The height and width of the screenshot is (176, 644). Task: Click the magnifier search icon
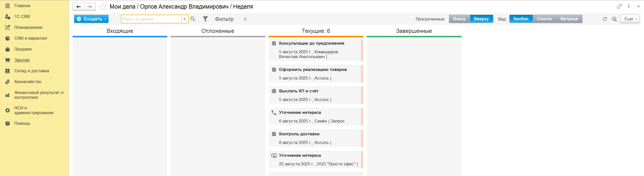click(x=193, y=19)
